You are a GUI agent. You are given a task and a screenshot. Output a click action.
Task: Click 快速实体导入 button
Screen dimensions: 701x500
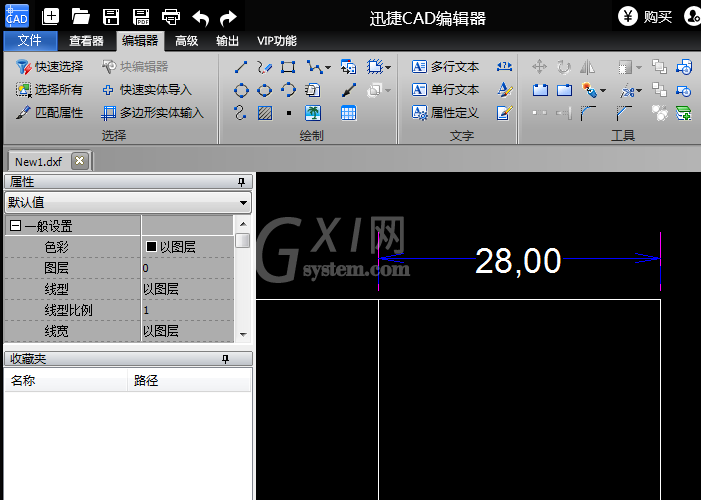tap(147, 90)
